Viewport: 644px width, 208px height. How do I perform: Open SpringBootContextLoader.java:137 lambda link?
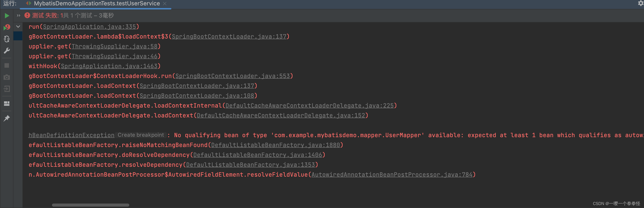pyautogui.click(x=229, y=37)
